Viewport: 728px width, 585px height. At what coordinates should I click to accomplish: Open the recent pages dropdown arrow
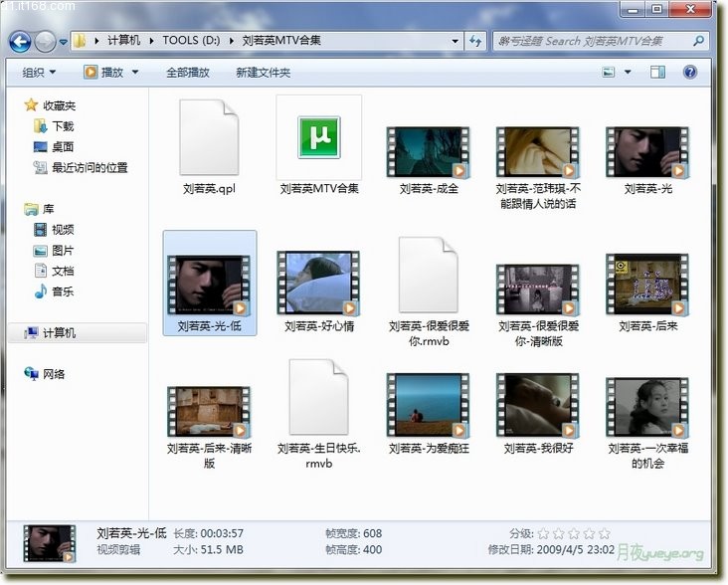tap(63, 42)
